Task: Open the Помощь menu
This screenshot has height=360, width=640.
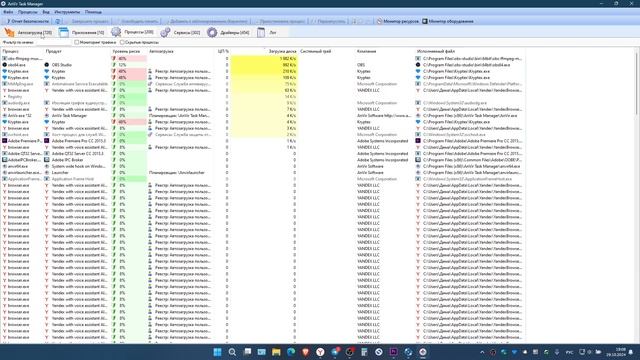Action: [93, 12]
